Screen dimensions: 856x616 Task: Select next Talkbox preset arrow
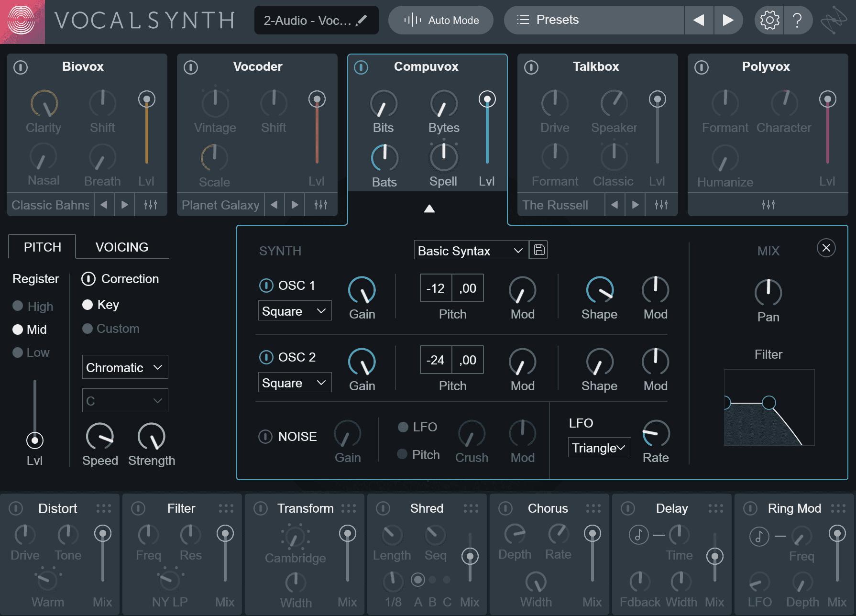tap(636, 205)
